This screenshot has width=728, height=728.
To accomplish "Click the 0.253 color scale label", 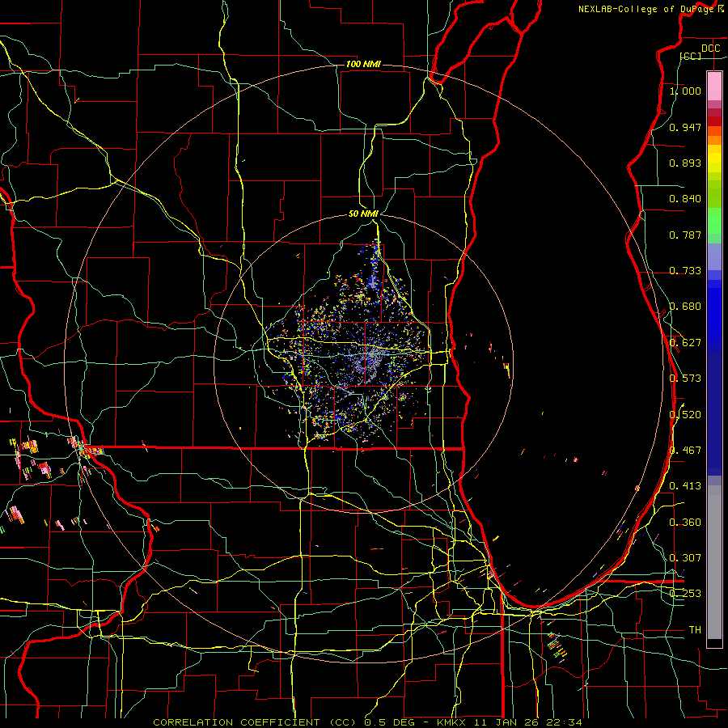I will click(685, 594).
